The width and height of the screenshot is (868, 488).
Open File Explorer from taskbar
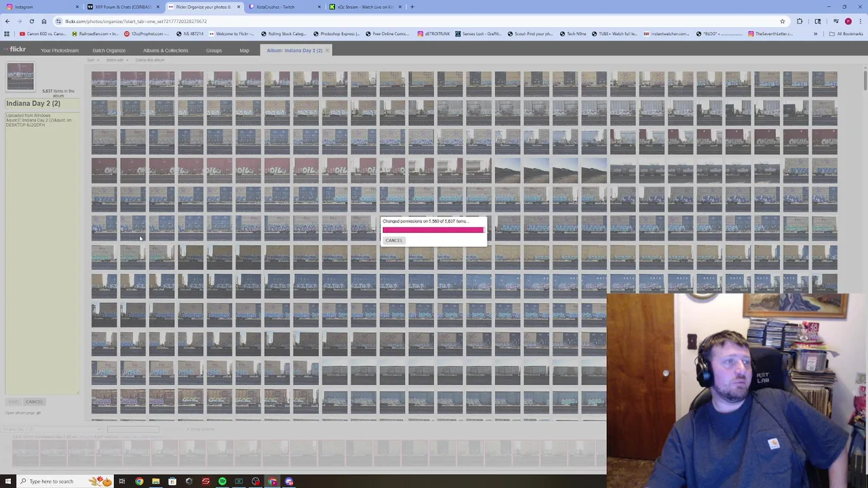(155, 481)
